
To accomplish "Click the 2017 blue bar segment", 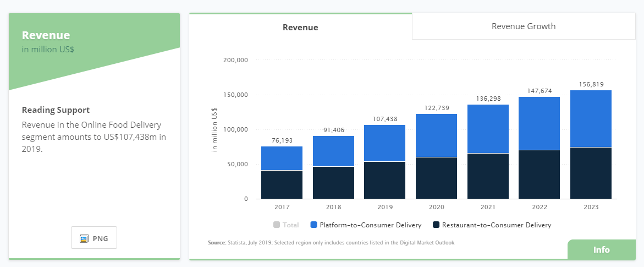I will (282, 159).
